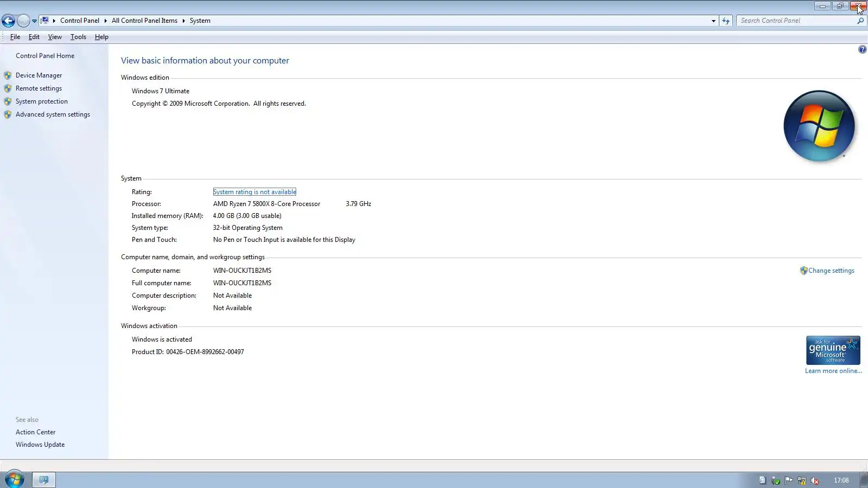
Task: Open address bar previous locations dropdown
Action: 713,21
